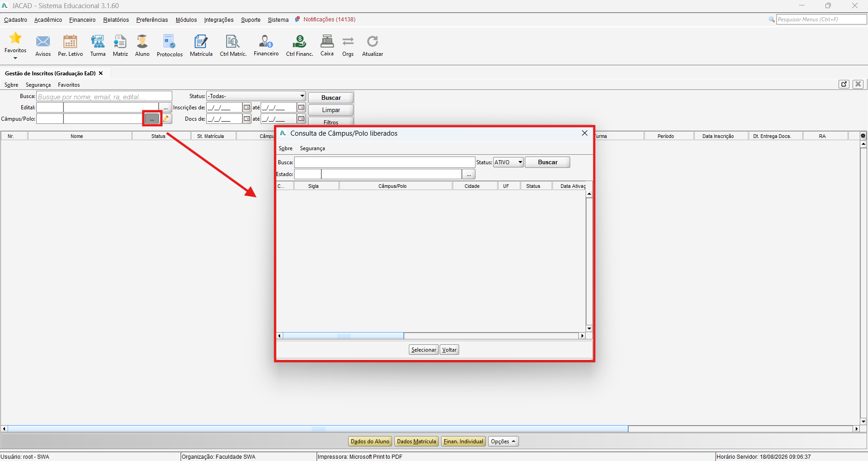868x461 pixels.
Task: Sort by the Nome column header
Action: pyautogui.click(x=80, y=136)
